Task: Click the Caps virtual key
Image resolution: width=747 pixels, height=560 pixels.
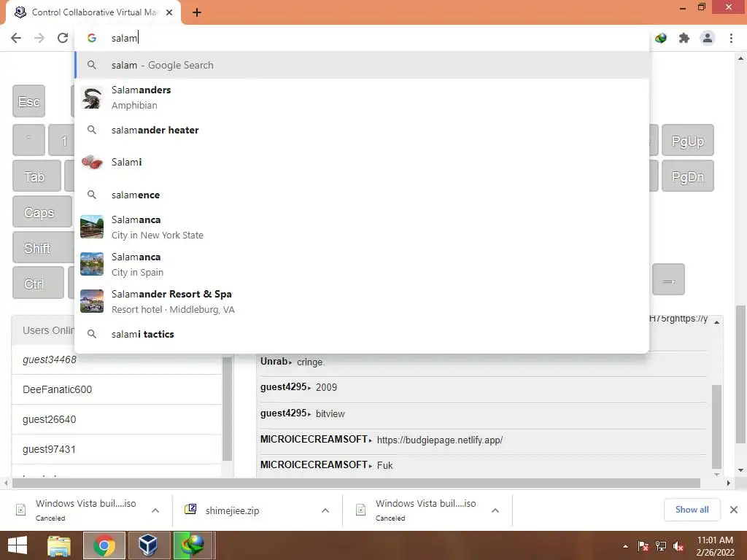Action: click(x=42, y=212)
